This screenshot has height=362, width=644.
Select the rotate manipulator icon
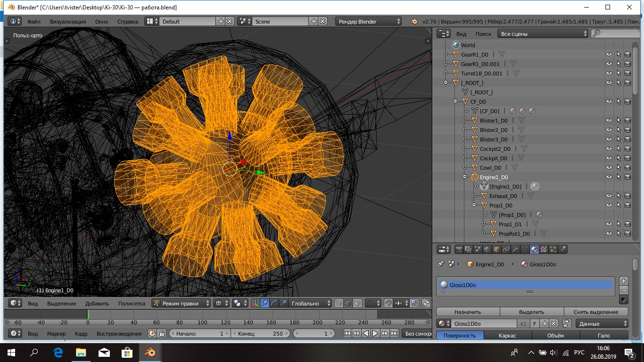pyautogui.click(x=274, y=304)
